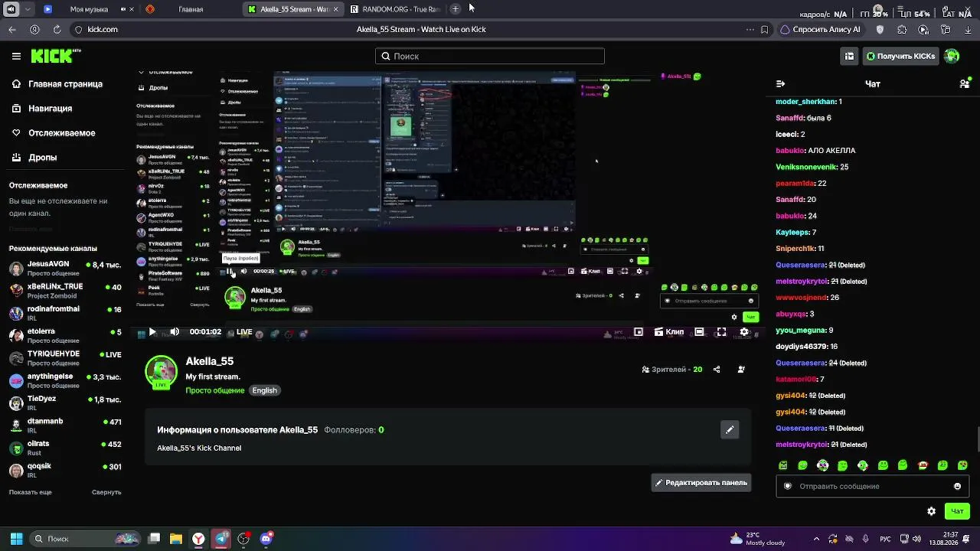
Task: Show hidden tray icons chevron
Action: pyautogui.click(x=816, y=539)
